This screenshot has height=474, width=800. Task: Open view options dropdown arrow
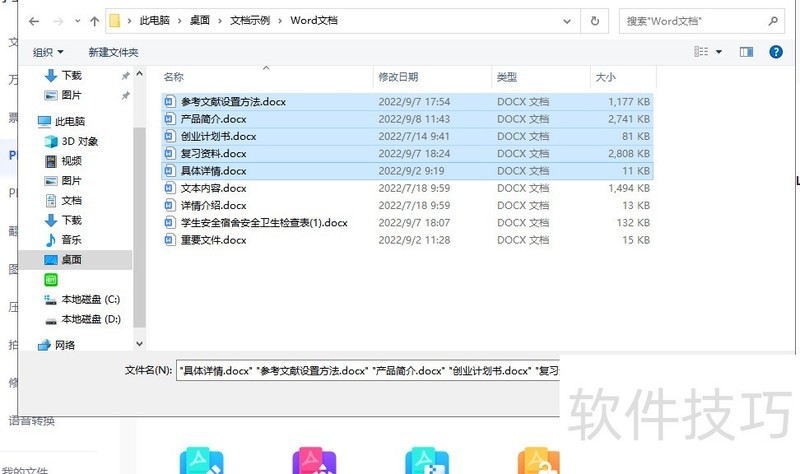coord(719,52)
